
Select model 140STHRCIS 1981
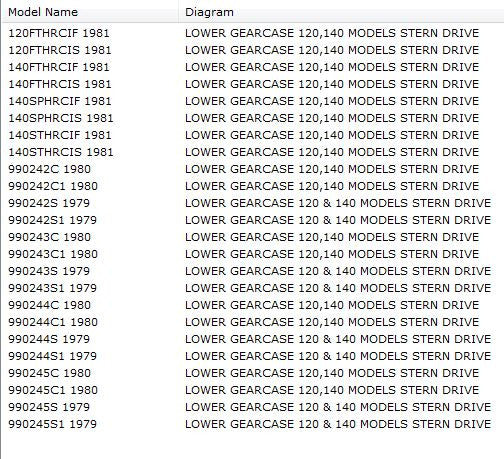click(61, 152)
